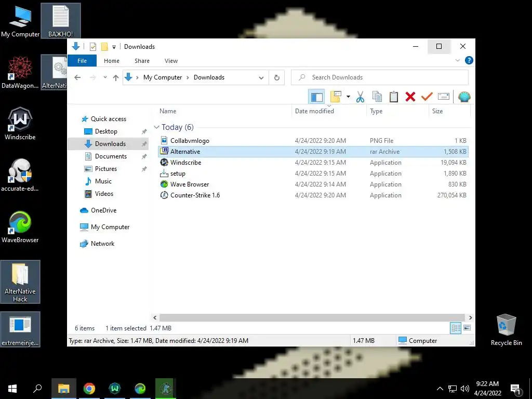
Task: Open the ВАЖНО! text file on desktop
Action: coord(60,21)
